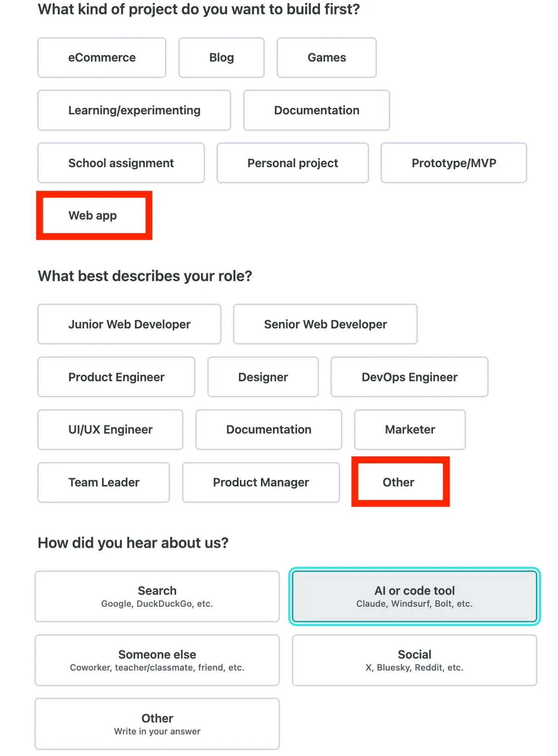The height and width of the screenshot is (756, 558).
Task: Select School assignment option
Action: pos(121,163)
